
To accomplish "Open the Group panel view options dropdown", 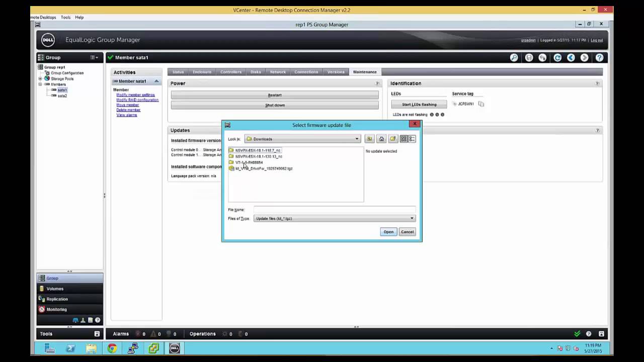I will [x=94, y=58].
